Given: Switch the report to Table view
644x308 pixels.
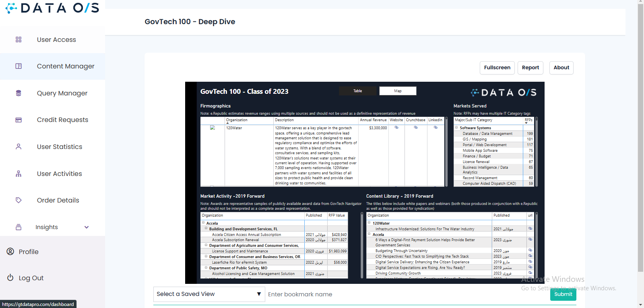Looking at the screenshot, I should (357, 91).
